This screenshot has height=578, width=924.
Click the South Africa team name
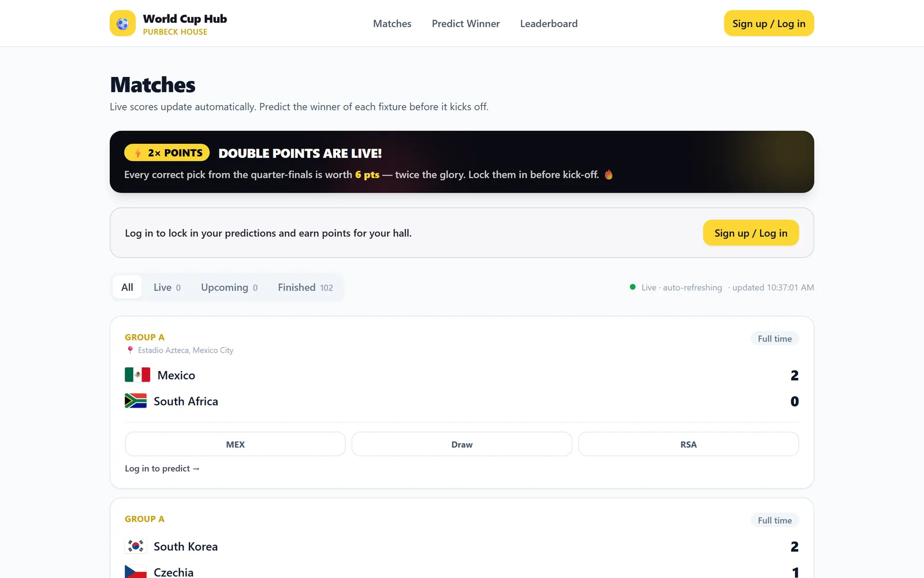pyautogui.click(x=186, y=401)
